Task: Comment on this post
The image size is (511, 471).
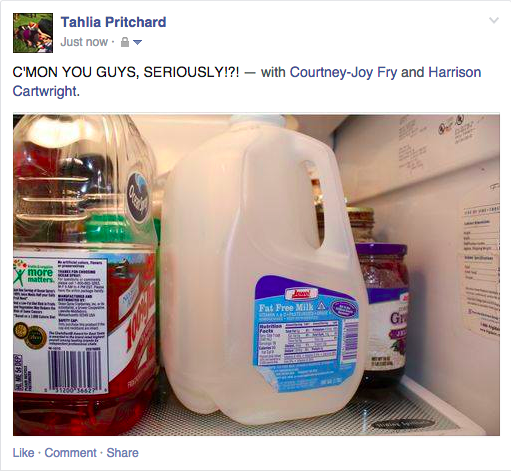Action: coord(70,453)
